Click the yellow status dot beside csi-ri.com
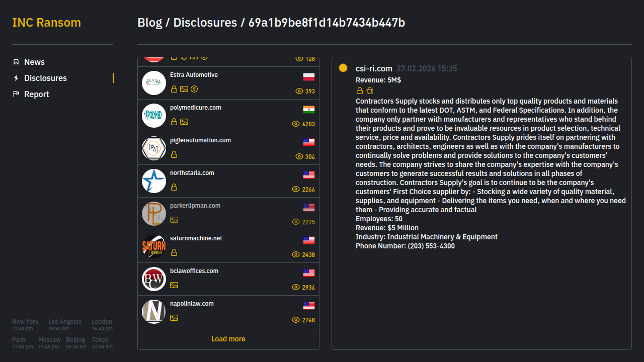The width and height of the screenshot is (644, 362). [x=343, y=68]
